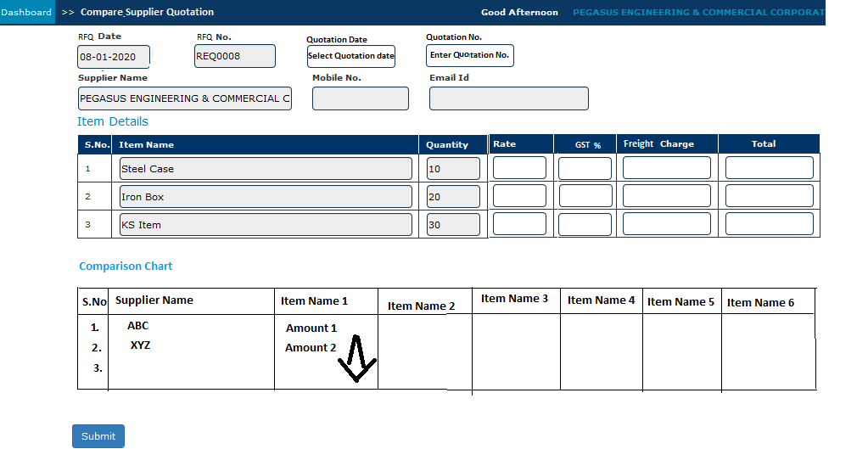Image resolution: width=868 pixels, height=449 pixels.
Task: Click the Supplier Name field
Action: pyautogui.click(x=185, y=98)
